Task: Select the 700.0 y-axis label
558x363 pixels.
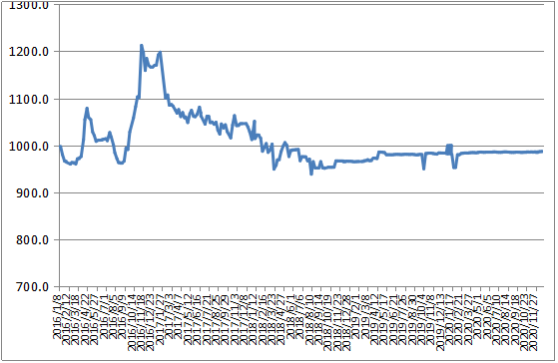Action: [32, 287]
